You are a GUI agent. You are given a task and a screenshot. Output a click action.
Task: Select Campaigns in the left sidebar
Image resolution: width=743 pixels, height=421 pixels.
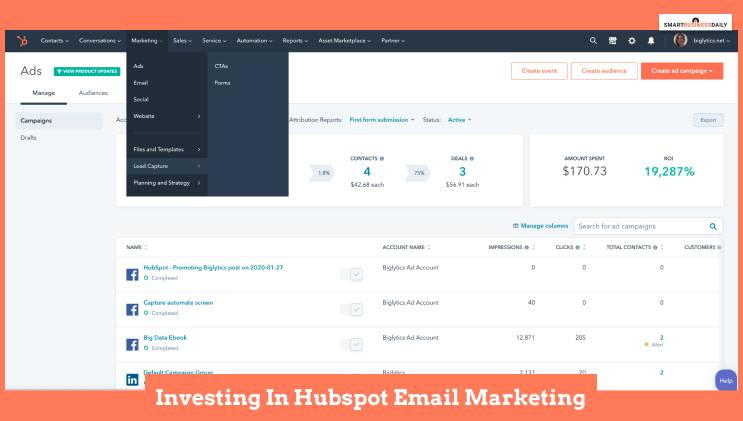point(59,121)
